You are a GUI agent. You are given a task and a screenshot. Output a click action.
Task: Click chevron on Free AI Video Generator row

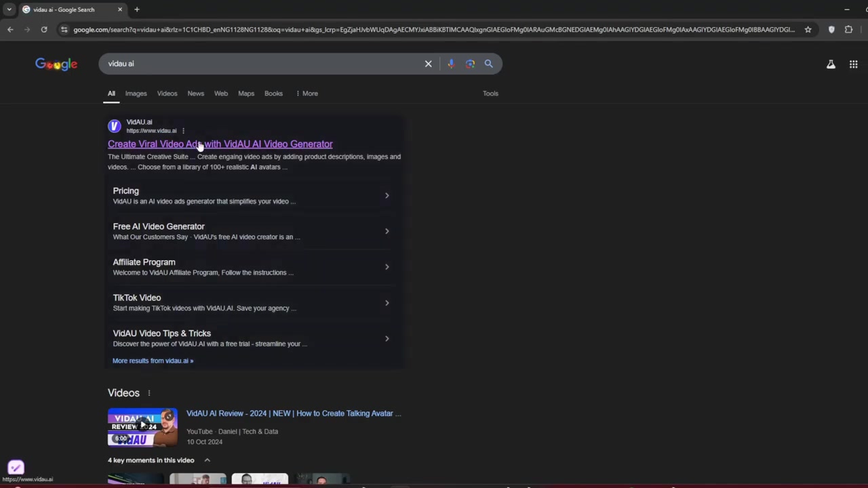click(387, 231)
